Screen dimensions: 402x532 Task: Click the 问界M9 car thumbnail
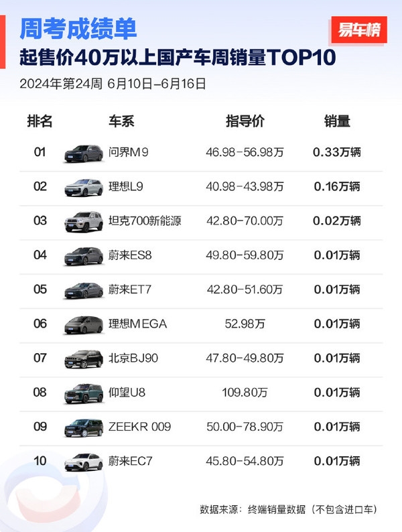pyautogui.click(x=84, y=153)
